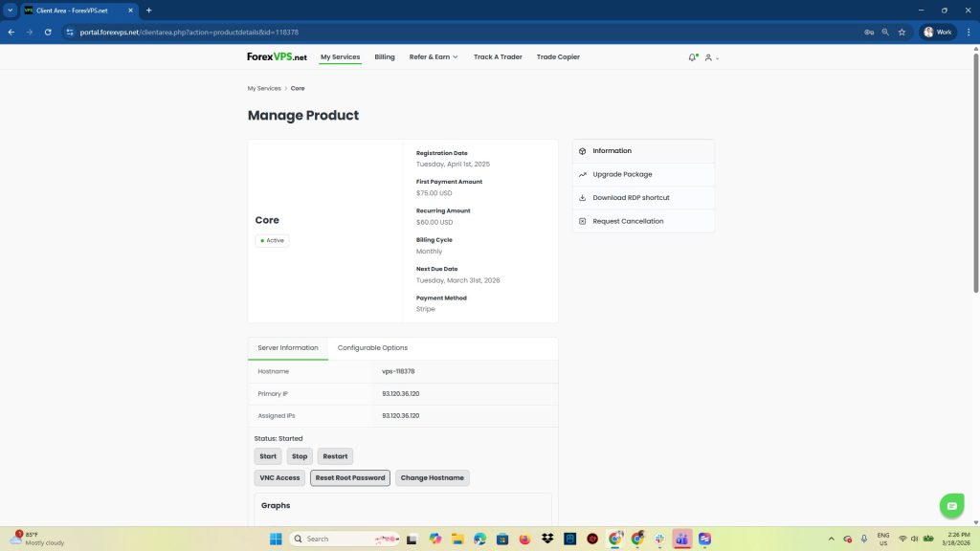Bookmark this page with star icon

pos(902,32)
